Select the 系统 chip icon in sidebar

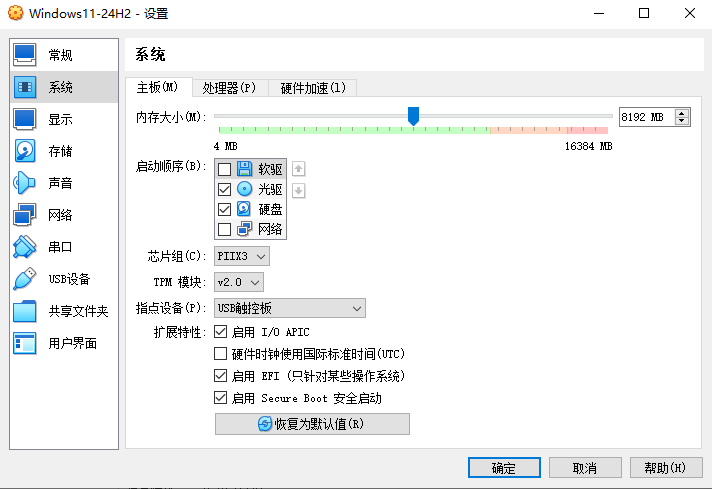click(x=25, y=87)
